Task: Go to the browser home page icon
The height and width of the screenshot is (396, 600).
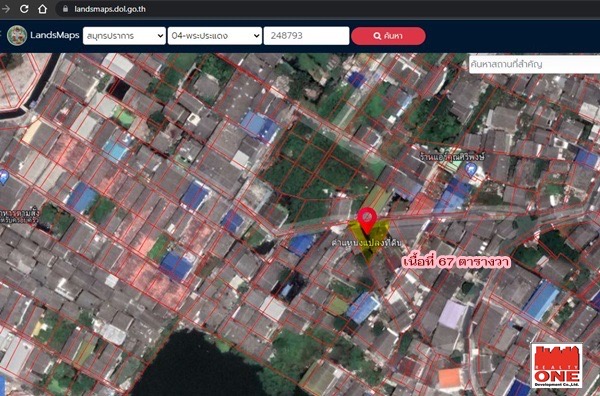Action: click(42, 9)
